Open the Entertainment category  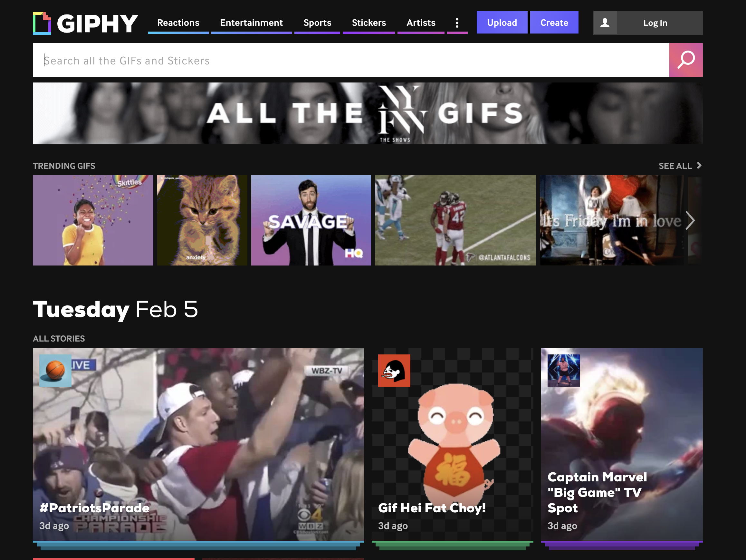(251, 23)
